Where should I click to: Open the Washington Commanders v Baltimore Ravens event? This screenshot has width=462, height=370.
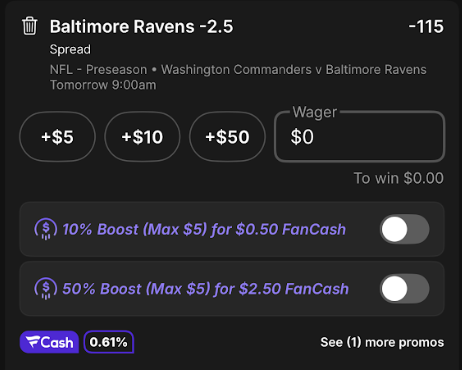click(x=294, y=70)
